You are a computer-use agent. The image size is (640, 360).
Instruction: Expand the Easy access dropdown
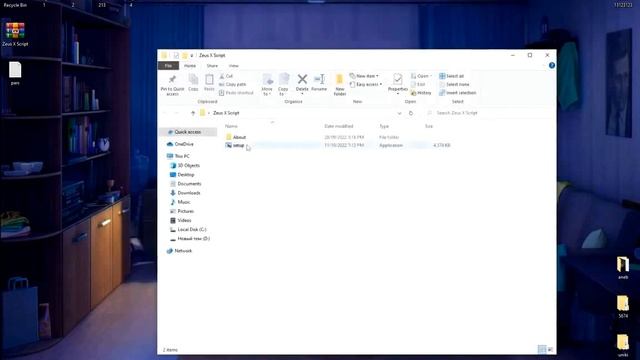pos(366,84)
